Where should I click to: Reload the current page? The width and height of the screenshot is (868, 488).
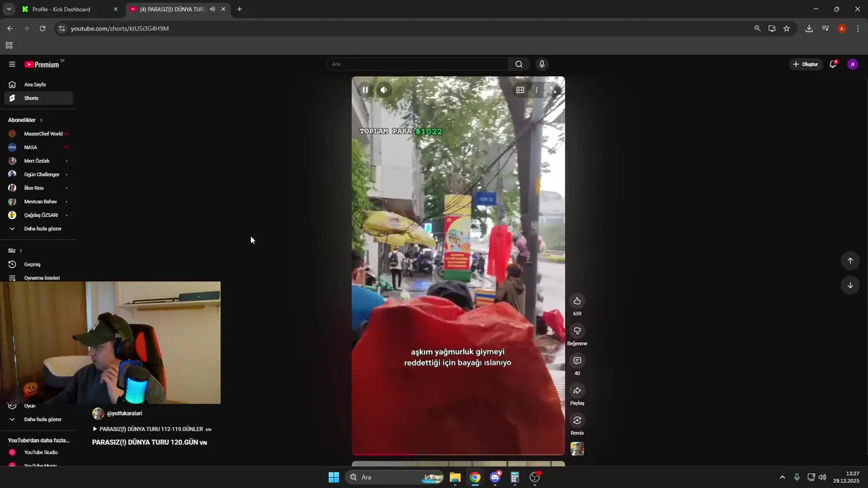coord(42,28)
